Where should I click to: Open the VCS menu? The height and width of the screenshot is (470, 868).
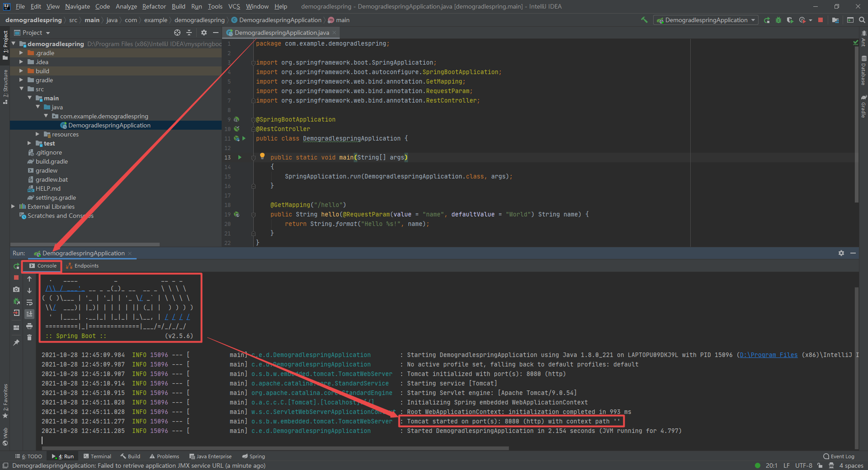click(x=234, y=6)
